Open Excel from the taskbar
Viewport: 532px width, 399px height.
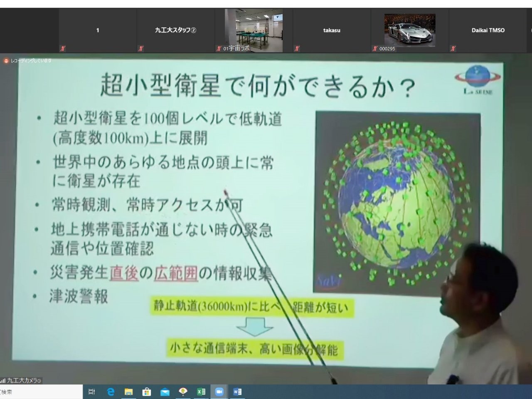(x=201, y=392)
